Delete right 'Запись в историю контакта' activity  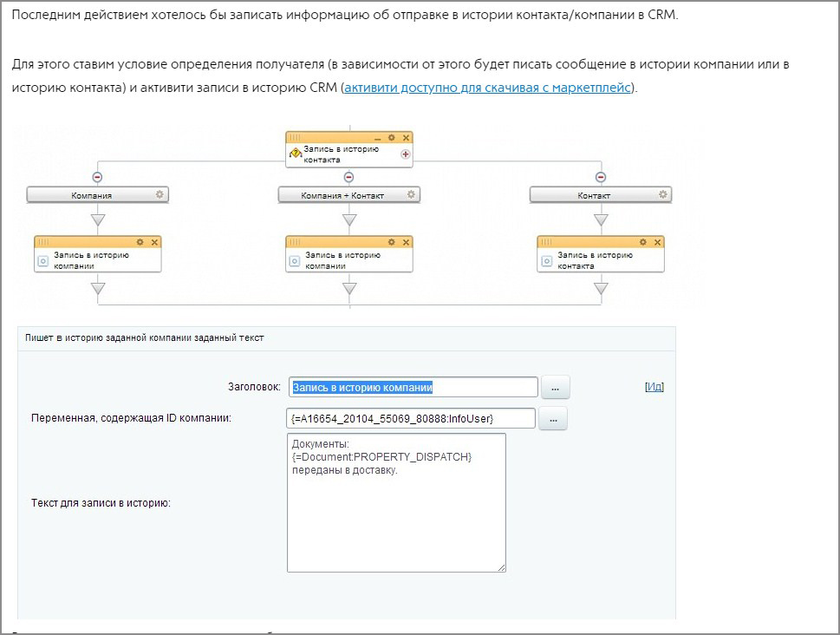point(657,242)
